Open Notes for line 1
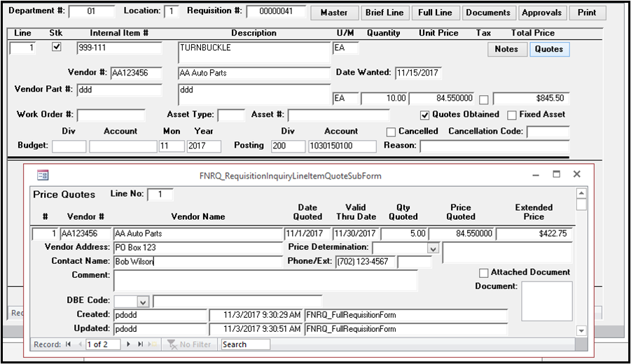631x364 pixels. pos(506,49)
